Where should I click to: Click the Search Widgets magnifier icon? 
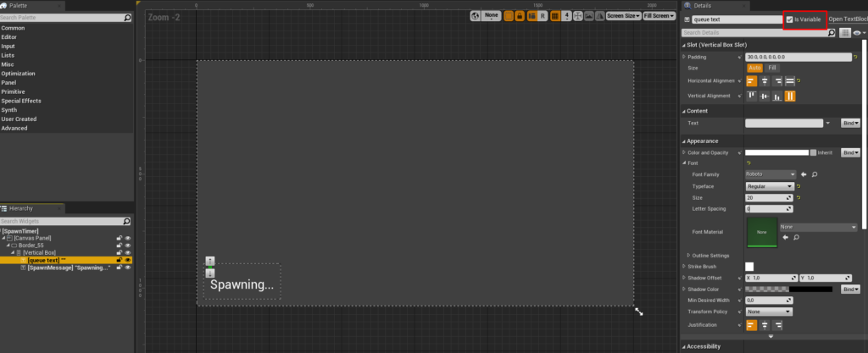point(127,221)
